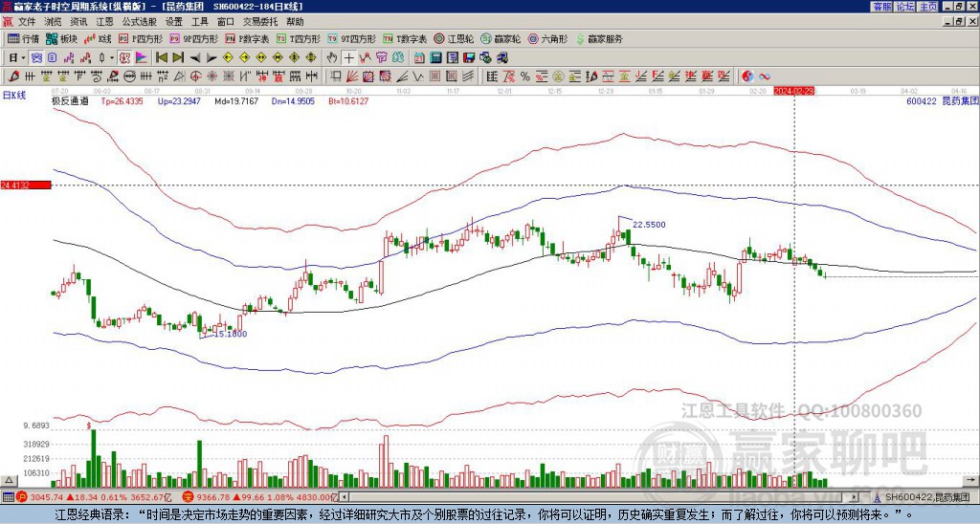980x524 pixels.
Task: Click the 极反通道 indicator label
Action: (70, 100)
